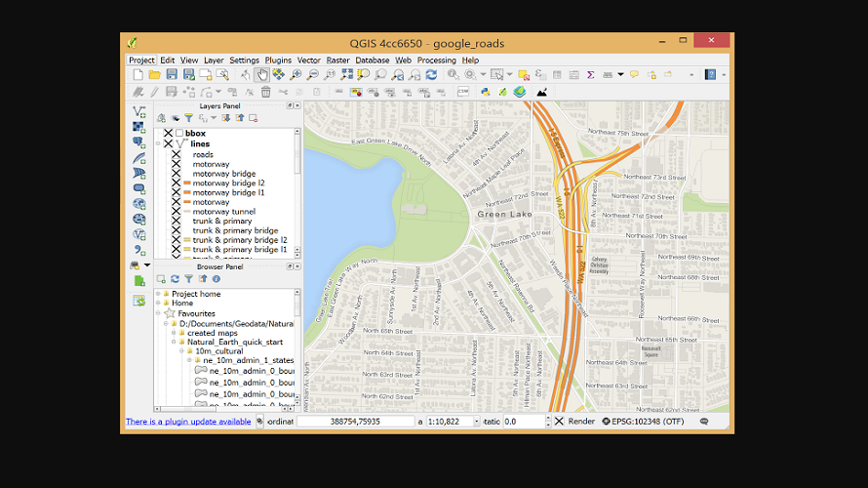
Task: Toggle the motorway bridge l1 checkbox
Action: [x=176, y=192]
